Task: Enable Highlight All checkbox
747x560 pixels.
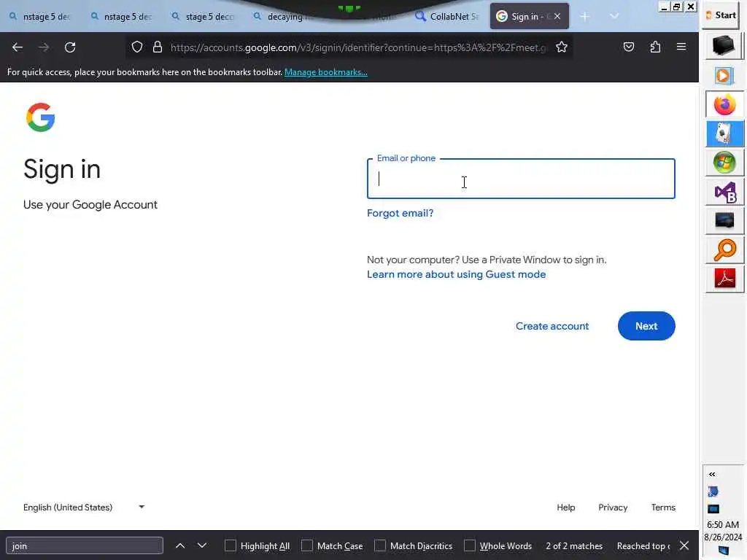Action: click(230, 545)
